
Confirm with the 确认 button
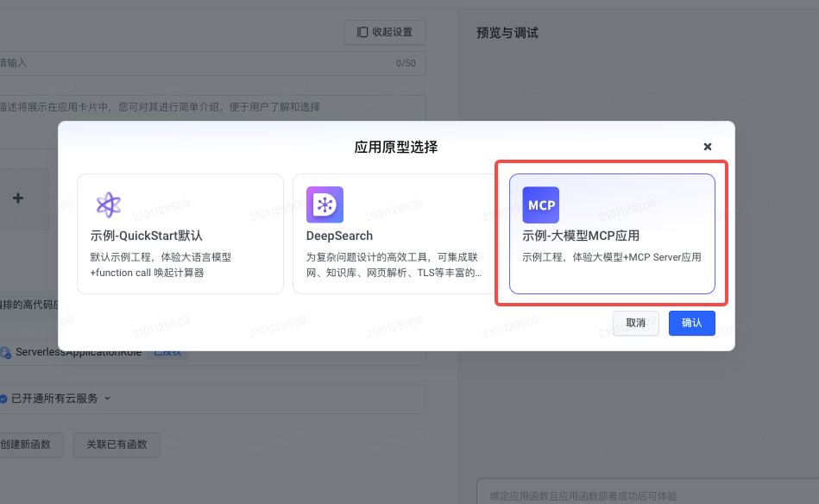(x=691, y=323)
